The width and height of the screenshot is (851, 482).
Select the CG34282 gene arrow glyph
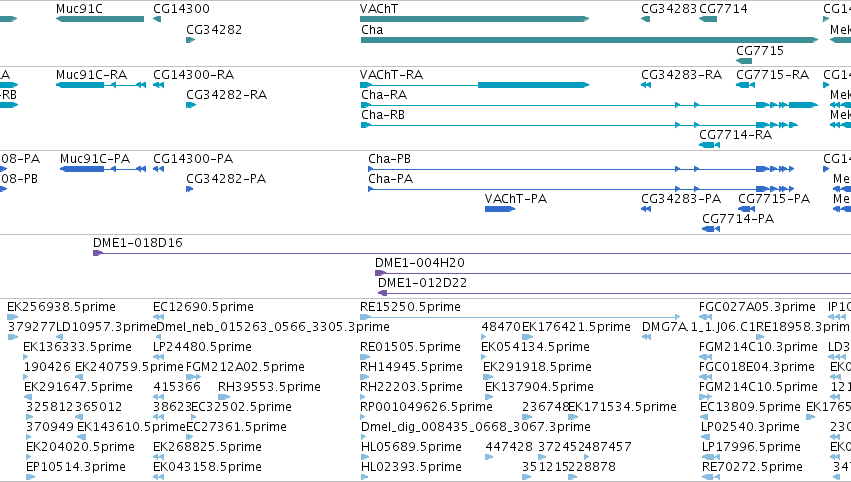pos(190,40)
